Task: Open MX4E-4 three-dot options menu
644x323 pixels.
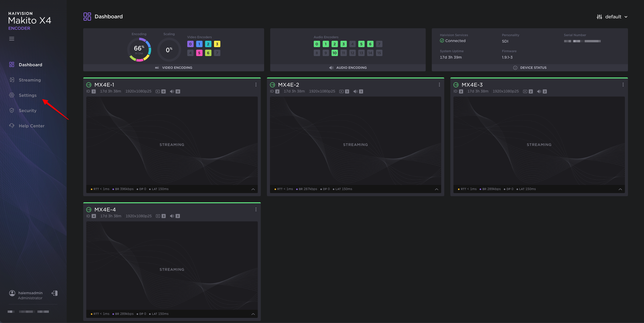Action: [x=256, y=210]
